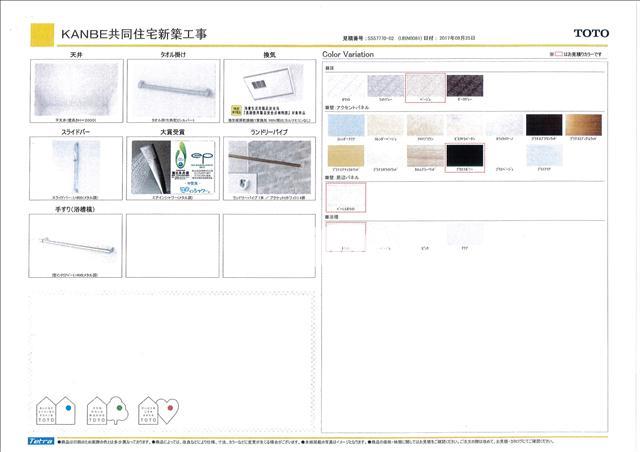640x452 pixels.
Task: Click the '壁 アクセントパネル' section heading
Action: coord(347,107)
